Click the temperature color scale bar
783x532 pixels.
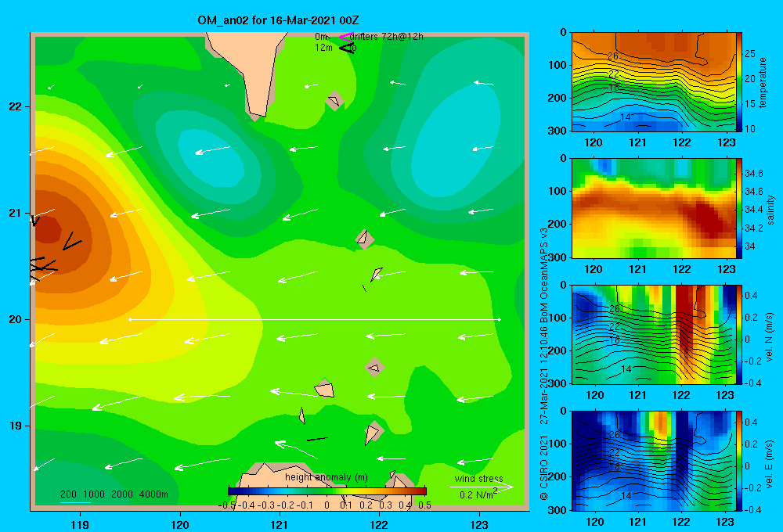[739, 82]
